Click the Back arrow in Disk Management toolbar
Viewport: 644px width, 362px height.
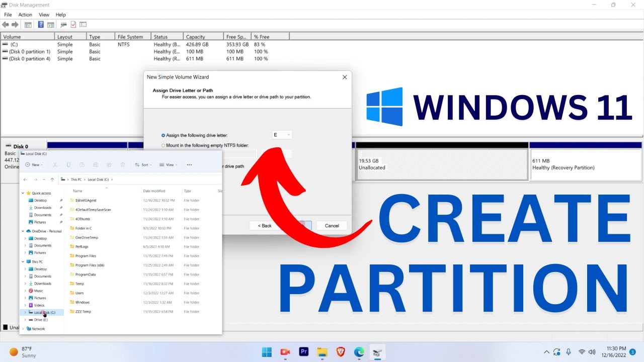pos(6,24)
